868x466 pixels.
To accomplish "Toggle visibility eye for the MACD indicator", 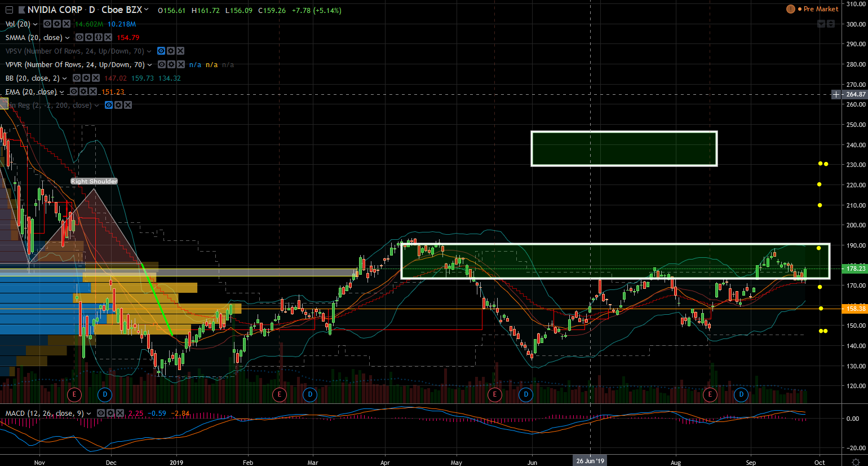I will [101, 413].
